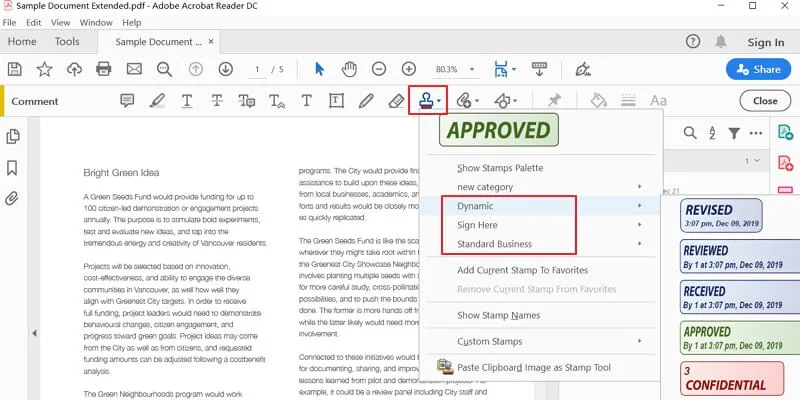
Task: Close the Comment toolbar
Action: pyautogui.click(x=765, y=101)
